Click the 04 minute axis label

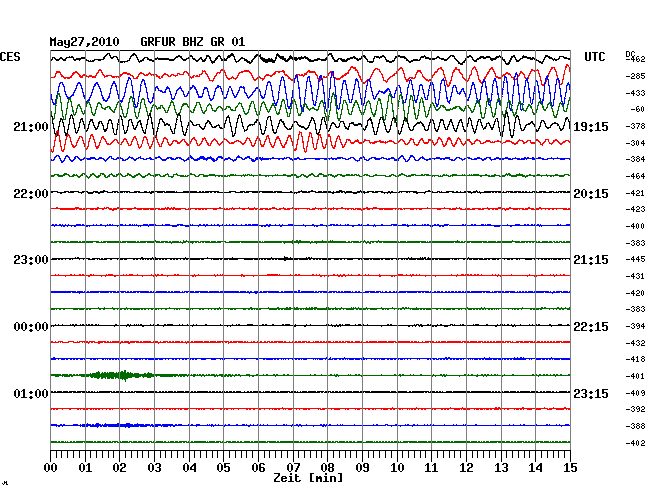tap(189, 468)
